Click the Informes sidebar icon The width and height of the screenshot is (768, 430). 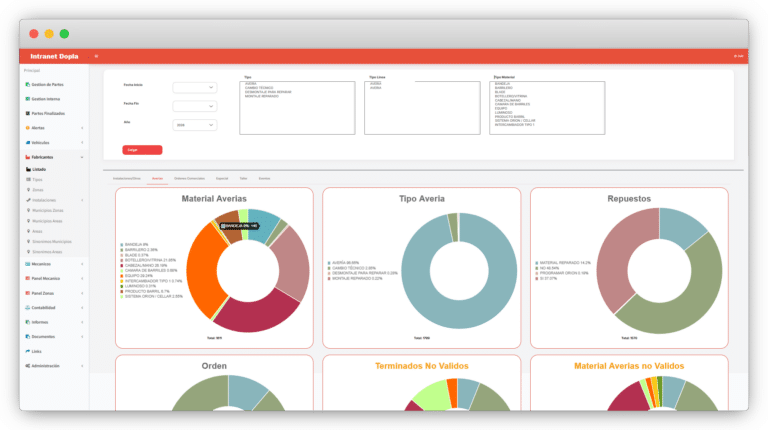pyautogui.click(x=27, y=322)
